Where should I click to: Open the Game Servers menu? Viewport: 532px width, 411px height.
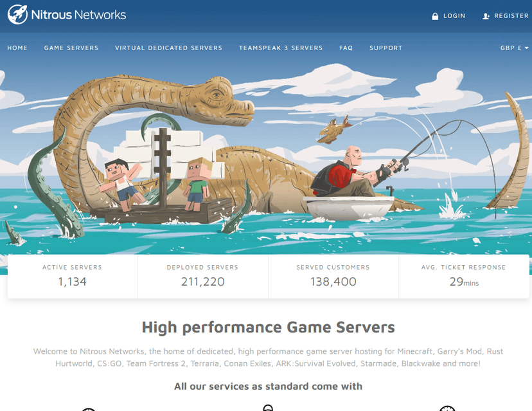click(71, 48)
